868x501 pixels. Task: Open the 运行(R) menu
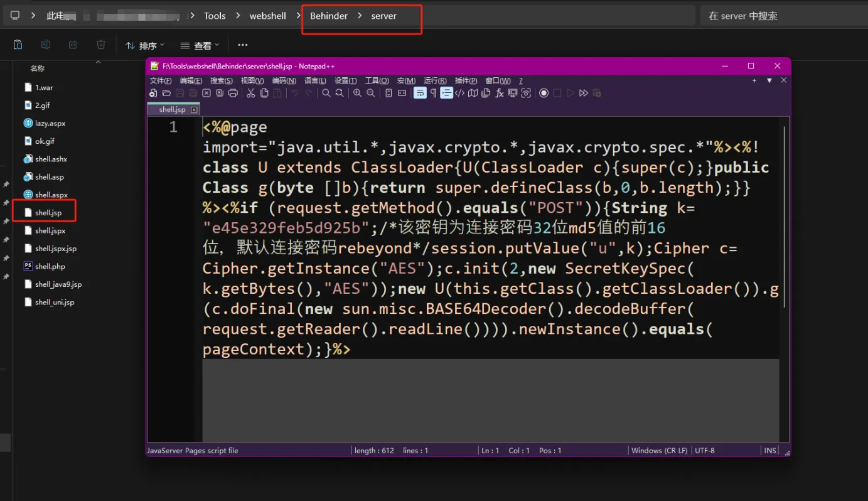[435, 80]
